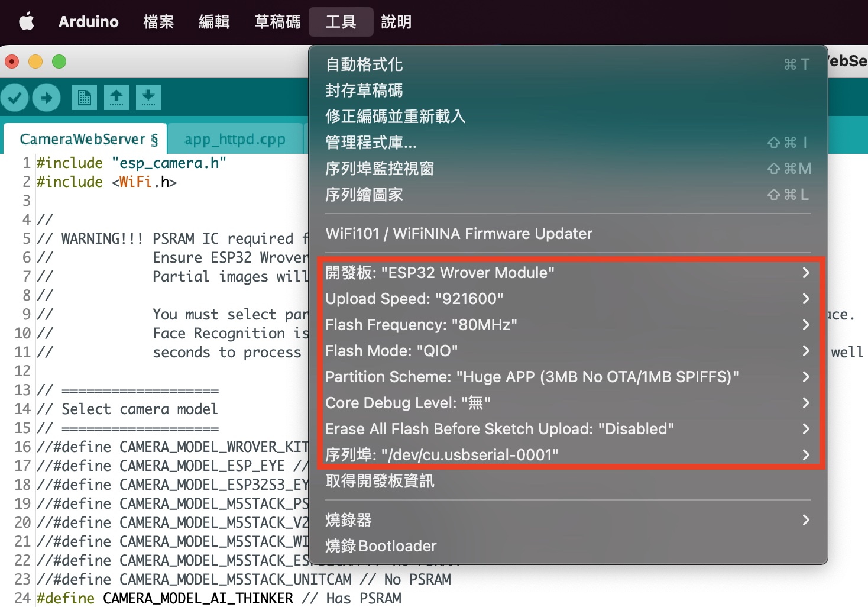
Task: Open 序列埠監控視窗
Action: [568, 169]
